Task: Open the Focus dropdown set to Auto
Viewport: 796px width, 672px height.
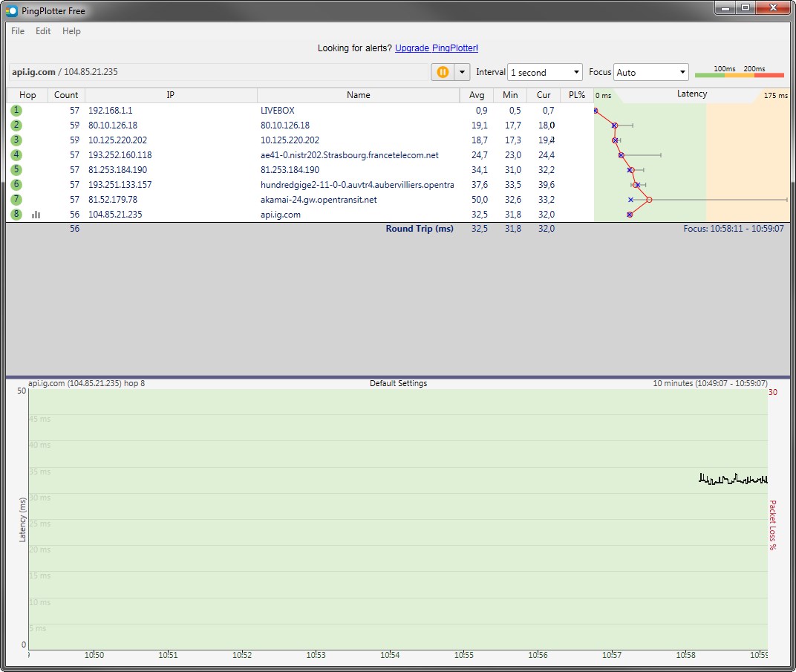Action: (x=650, y=72)
